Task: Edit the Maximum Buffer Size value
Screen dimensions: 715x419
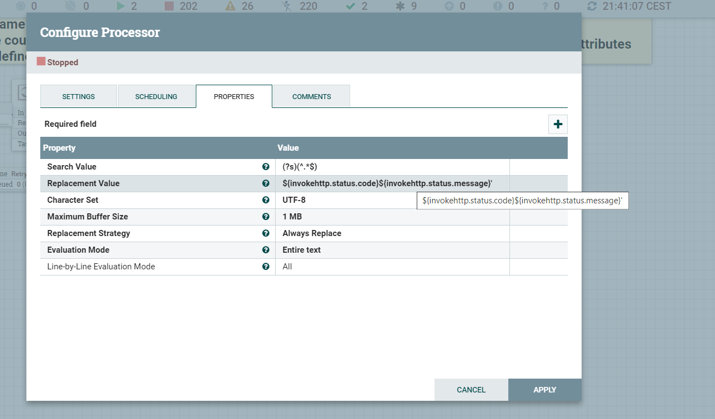Action: coord(390,217)
